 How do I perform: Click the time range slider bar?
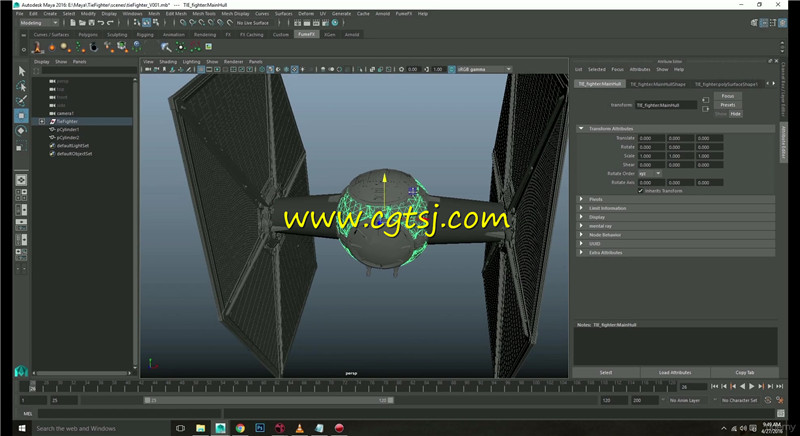[x=268, y=400]
